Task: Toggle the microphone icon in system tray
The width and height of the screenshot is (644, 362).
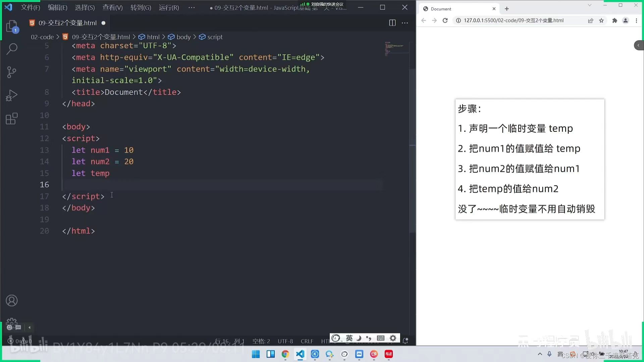Action: tap(549, 354)
